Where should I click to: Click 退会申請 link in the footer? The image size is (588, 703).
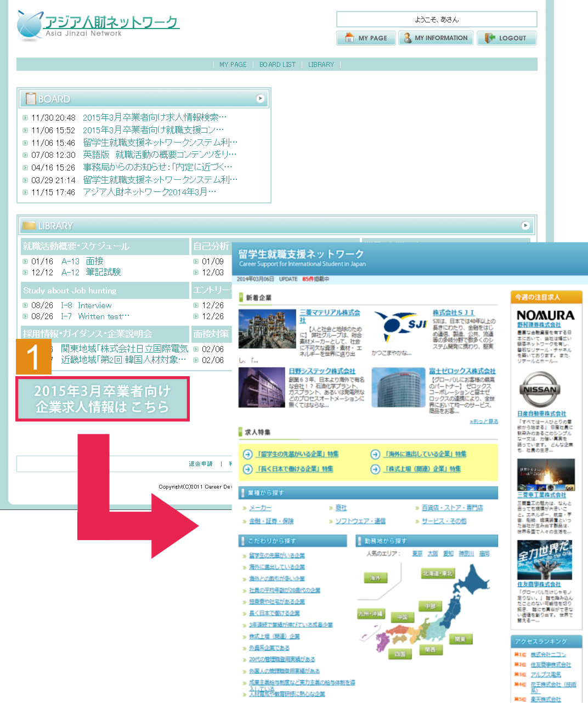click(x=201, y=464)
